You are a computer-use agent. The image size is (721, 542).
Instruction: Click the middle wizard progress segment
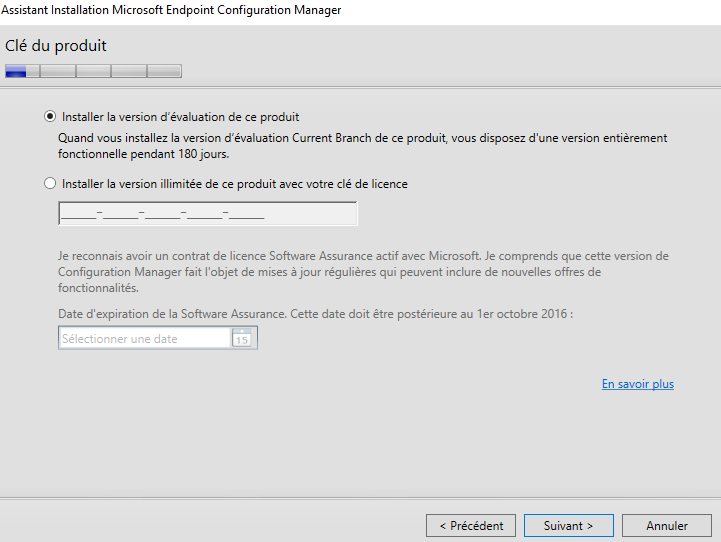[93, 71]
